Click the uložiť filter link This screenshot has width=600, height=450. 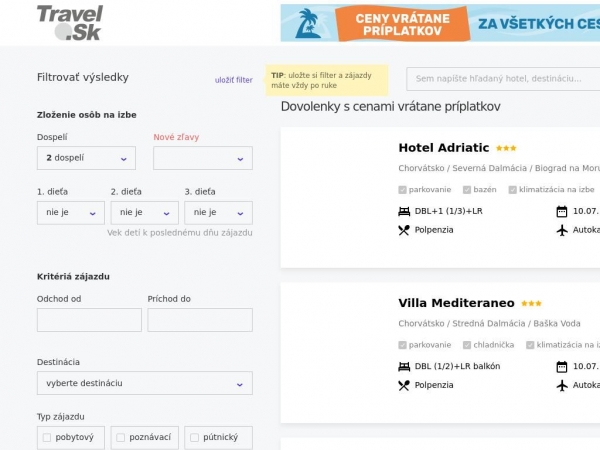(x=233, y=80)
